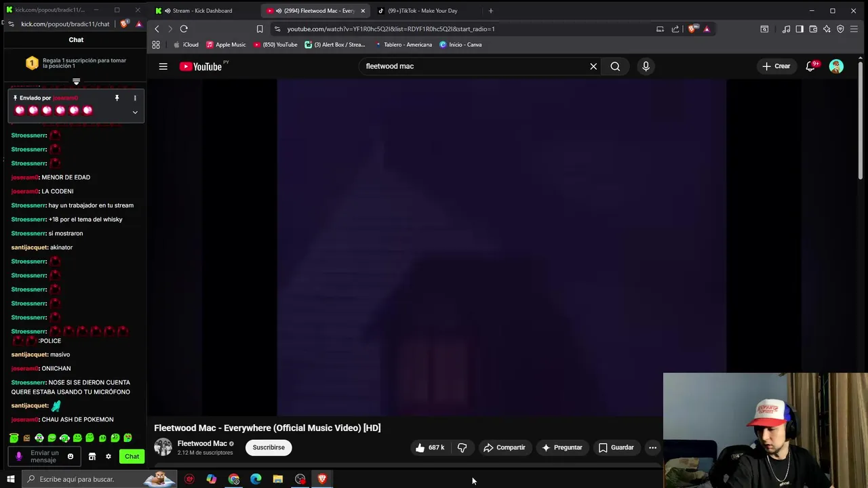Open the apps grid in bookmarks bar

[156, 45]
